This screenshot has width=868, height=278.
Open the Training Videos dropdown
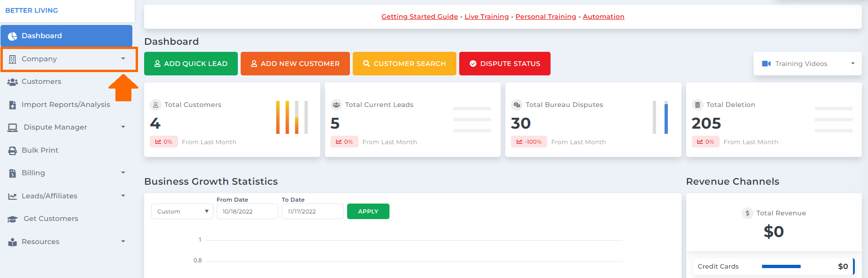[807, 64]
